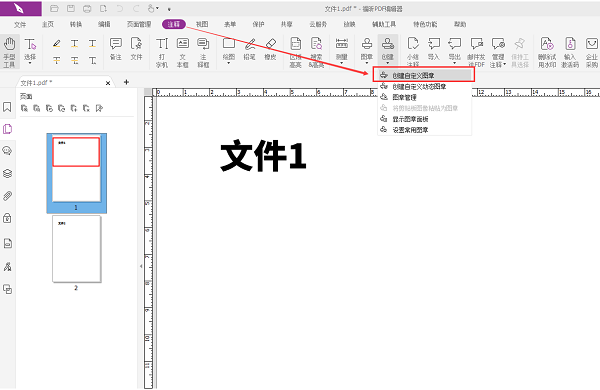Click the Remove trial watermark icon
600x390 pixels.
tap(547, 52)
